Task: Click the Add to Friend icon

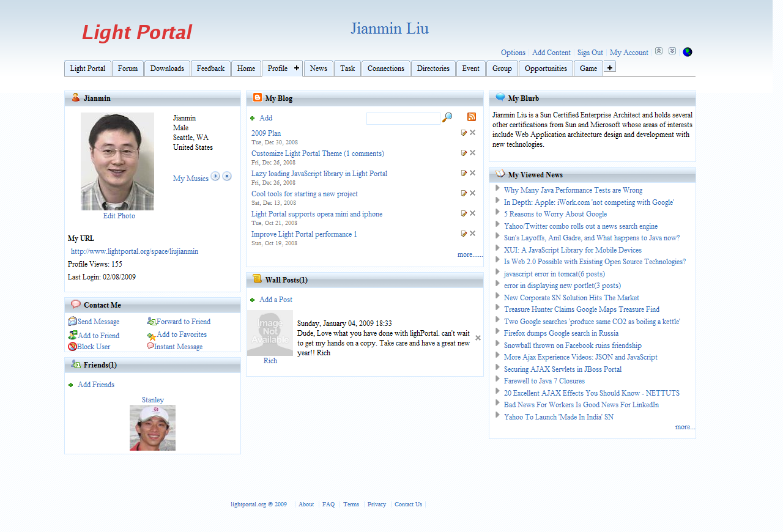Action: tap(72, 335)
